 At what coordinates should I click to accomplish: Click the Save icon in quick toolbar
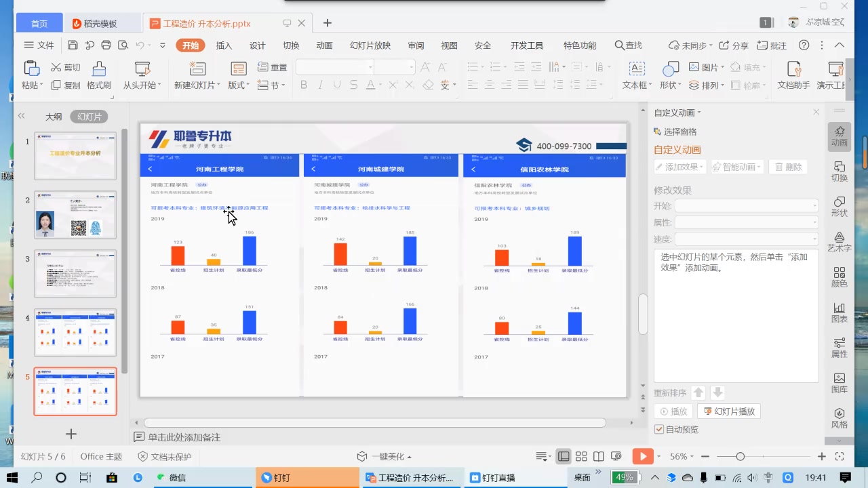(73, 45)
